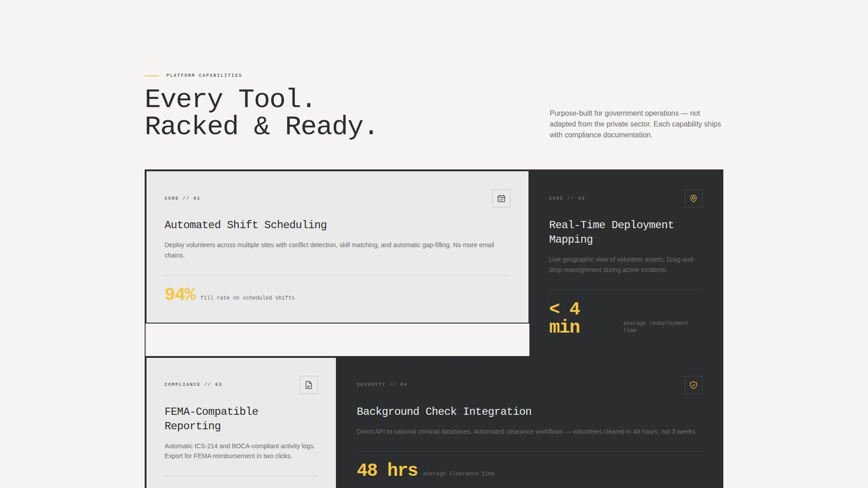This screenshot has height=488, width=868.
Task: Click the 'Every Tool. Racked & Ready.' heading
Action: coord(260,113)
